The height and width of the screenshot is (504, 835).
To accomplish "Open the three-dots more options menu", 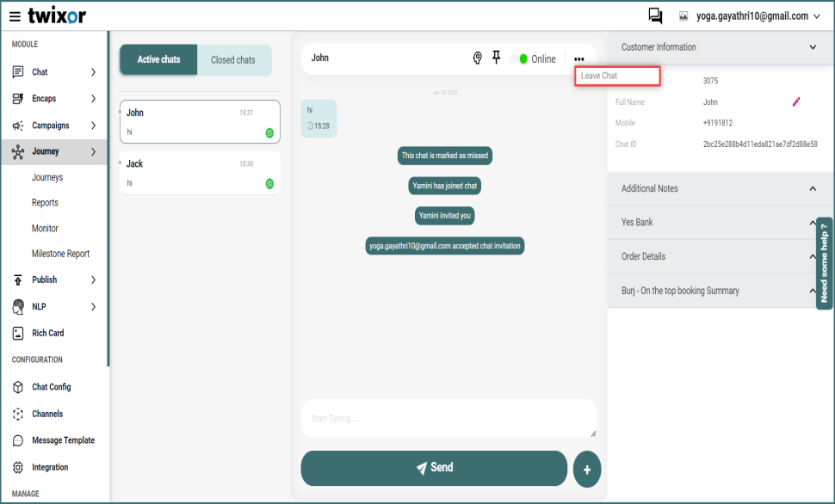I will click(x=579, y=59).
